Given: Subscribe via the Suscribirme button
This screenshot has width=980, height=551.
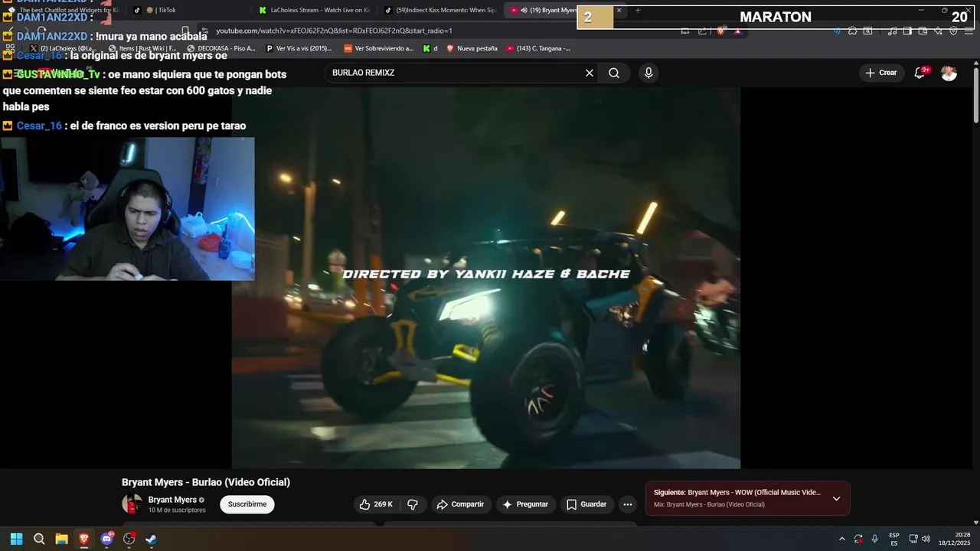Looking at the screenshot, I should 247,504.
